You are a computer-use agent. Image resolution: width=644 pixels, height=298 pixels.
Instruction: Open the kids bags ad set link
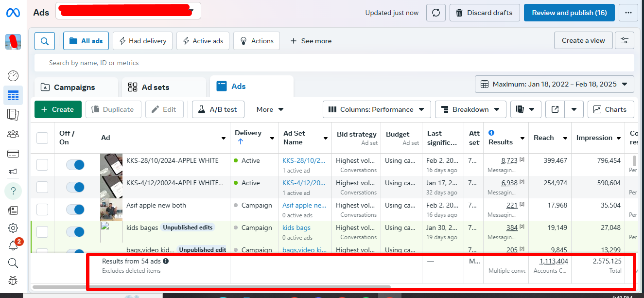point(296,228)
